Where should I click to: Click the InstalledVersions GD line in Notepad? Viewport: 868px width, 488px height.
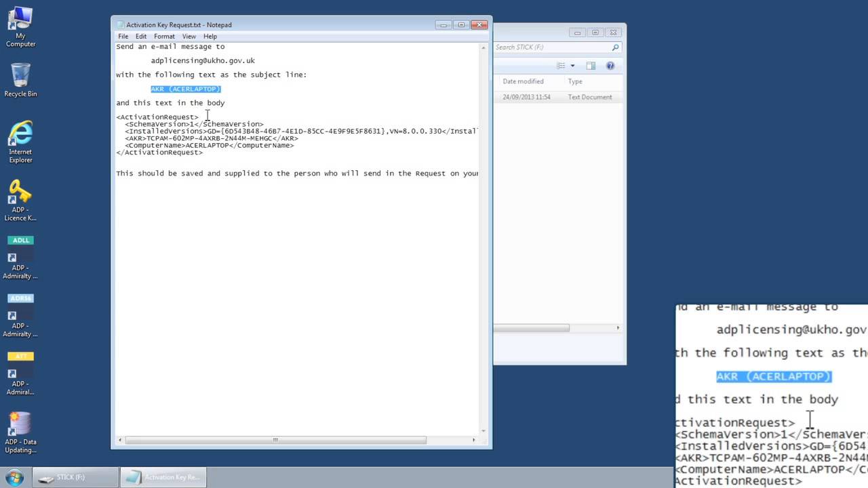click(x=301, y=131)
